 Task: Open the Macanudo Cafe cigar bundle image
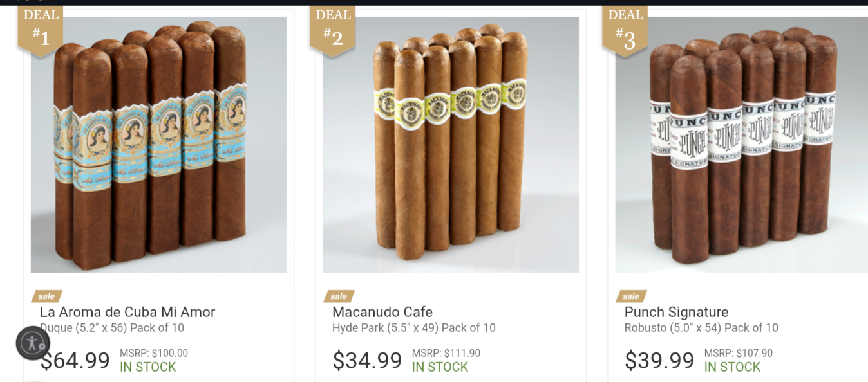click(451, 145)
